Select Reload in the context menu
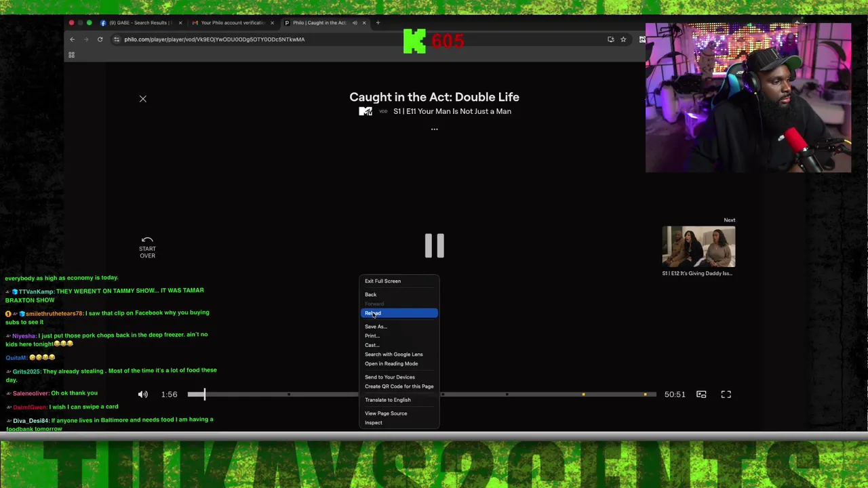 coord(399,313)
